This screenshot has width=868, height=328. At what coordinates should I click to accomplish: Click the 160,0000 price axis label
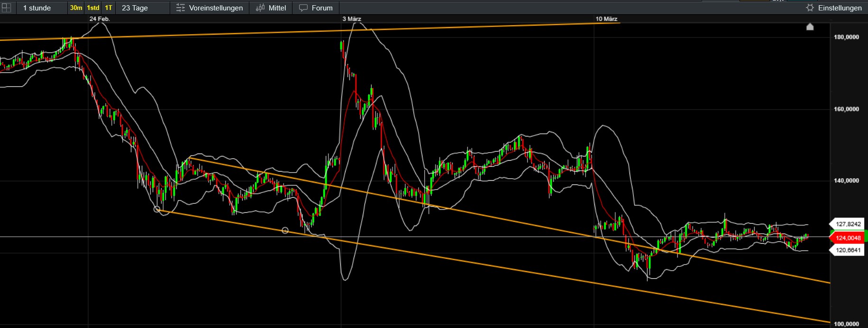846,109
